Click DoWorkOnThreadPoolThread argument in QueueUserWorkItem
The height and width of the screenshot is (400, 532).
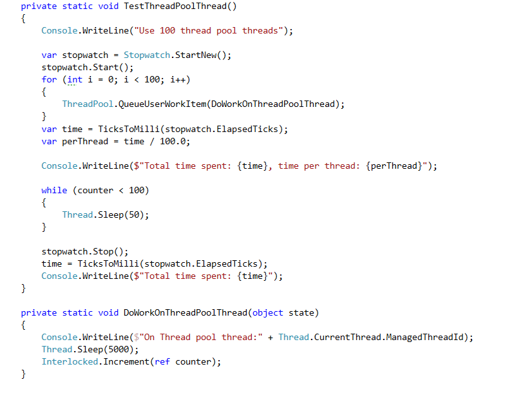pyautogui.click(x=273, y=104)
